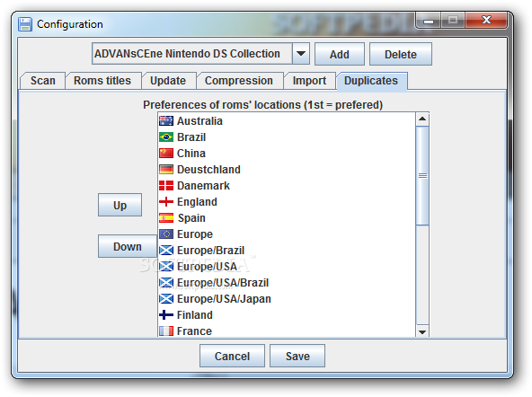The width and height of the screenshot is (532, 397).
Task: Click the Down button
Action: coord(128,246)
